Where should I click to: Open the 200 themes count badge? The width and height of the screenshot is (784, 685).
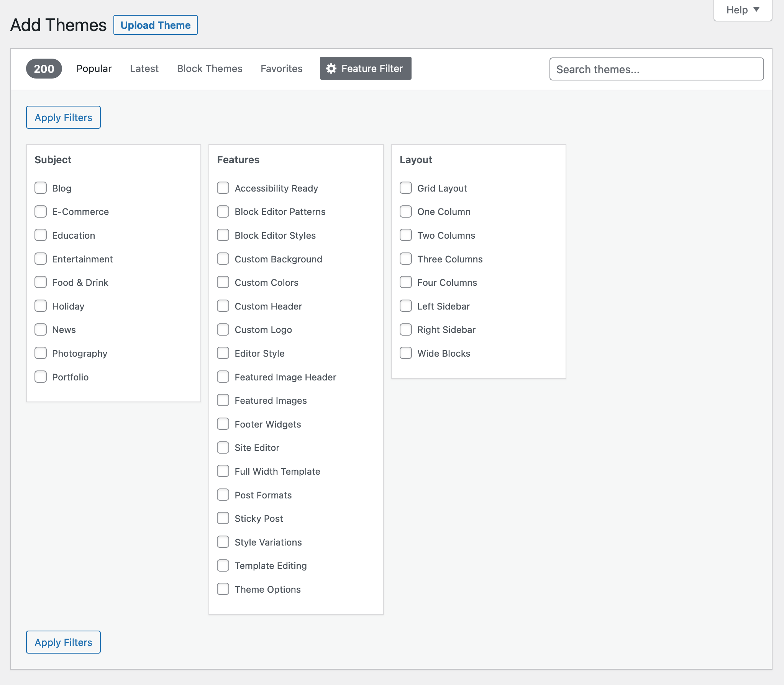click(44, 69)
